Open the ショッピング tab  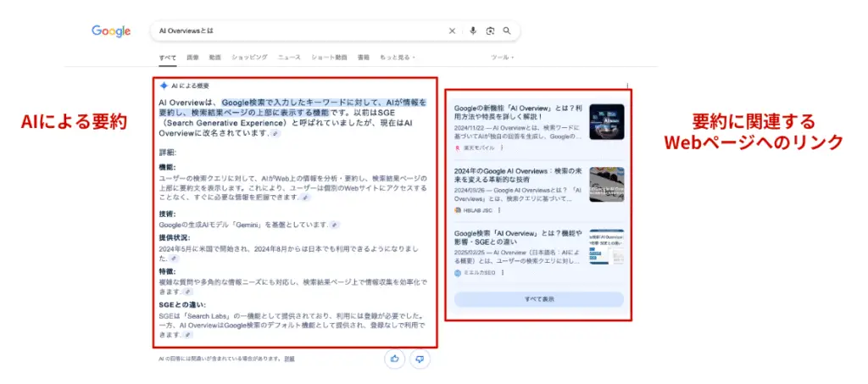pyautogui.click(x=250, y=57)
